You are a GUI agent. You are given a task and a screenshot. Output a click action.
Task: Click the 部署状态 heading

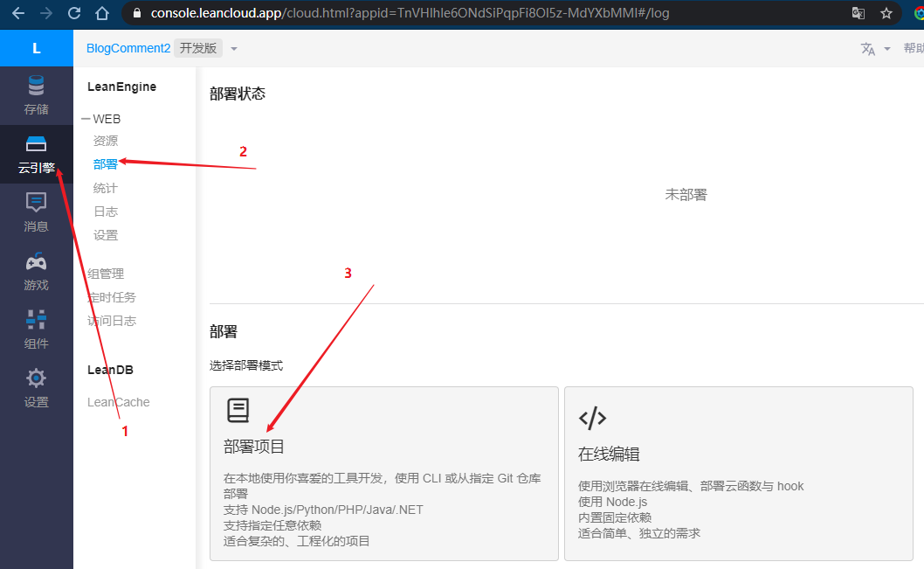point(238,94)
